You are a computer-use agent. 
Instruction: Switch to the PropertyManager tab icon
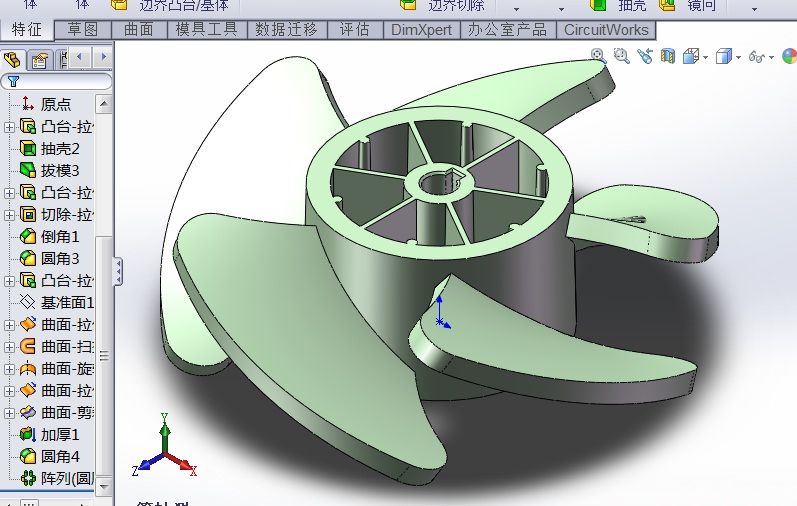coord(39,60)
